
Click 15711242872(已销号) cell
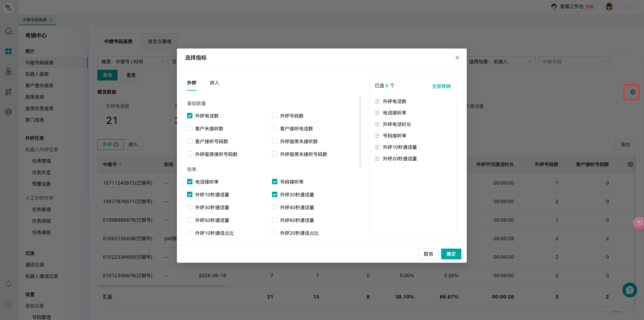[x=128, y=183]
